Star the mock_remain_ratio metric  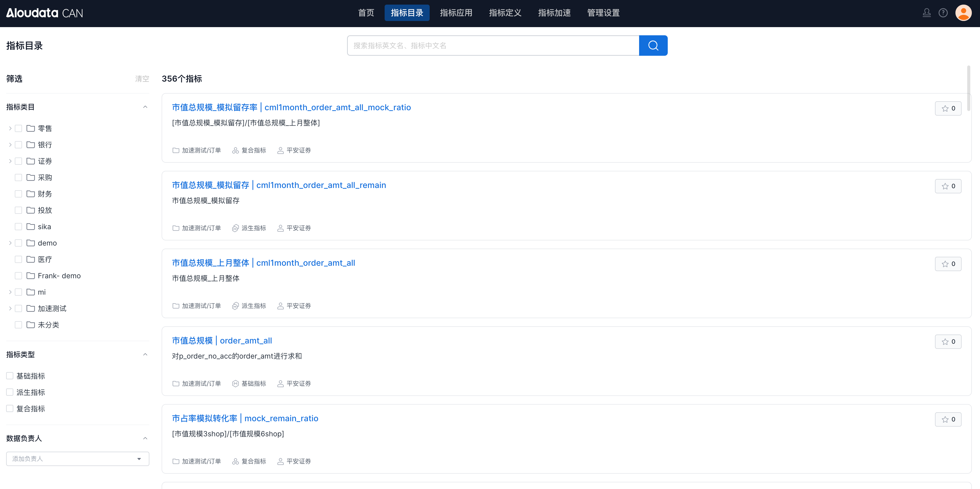click(948, 419)
